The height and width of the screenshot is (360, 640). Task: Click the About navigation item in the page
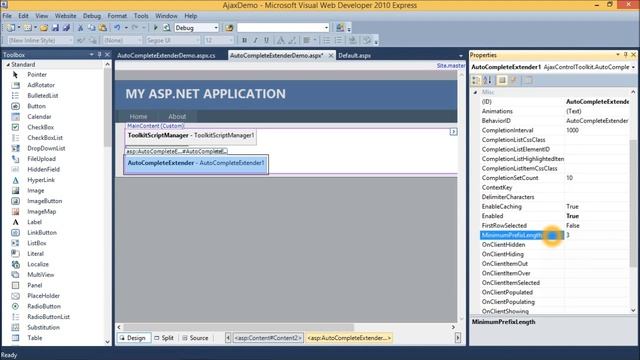177,117
